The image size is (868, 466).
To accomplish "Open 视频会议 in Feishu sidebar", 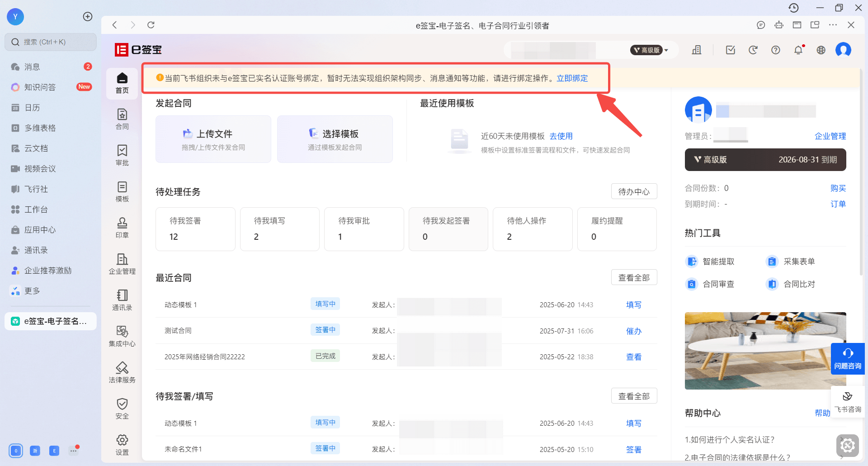I will (51, 169).
